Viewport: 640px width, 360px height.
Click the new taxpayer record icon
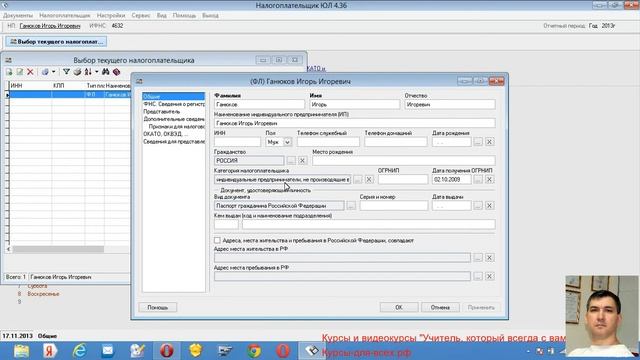click(x=9, y=72)
